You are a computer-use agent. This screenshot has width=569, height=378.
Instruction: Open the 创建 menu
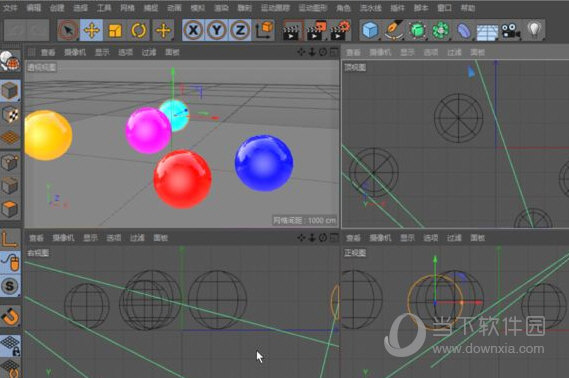point(57,8)
